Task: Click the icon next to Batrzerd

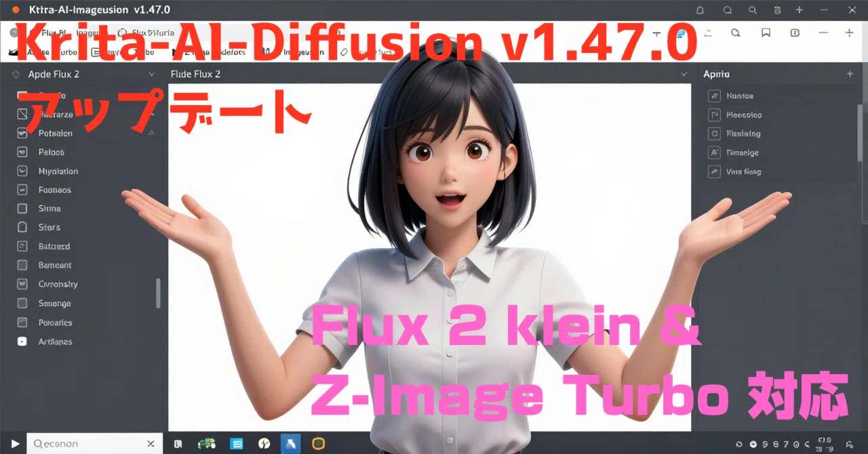Action: pyautogui.click(x=22, y=247)
